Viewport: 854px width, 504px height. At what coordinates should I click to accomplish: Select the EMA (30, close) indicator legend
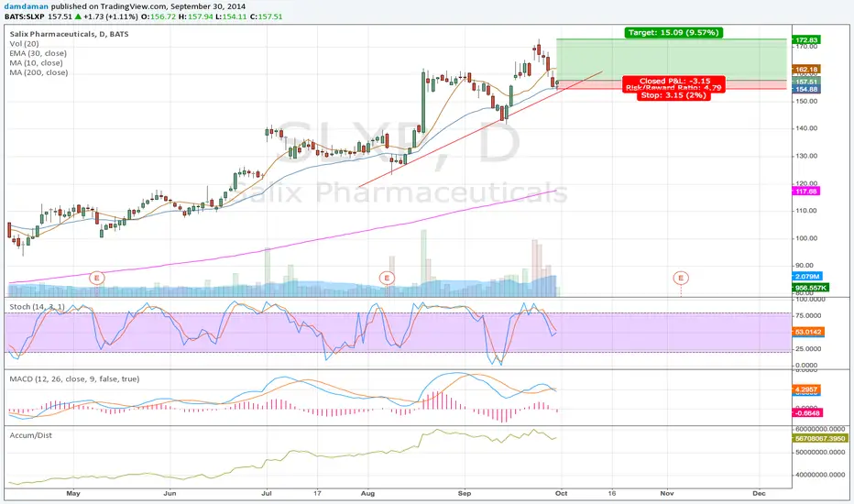(x=38, y=53)
